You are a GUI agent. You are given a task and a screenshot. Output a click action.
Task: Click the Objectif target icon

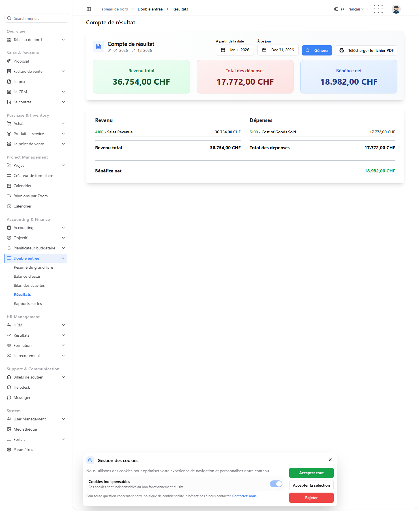(9, 238)
